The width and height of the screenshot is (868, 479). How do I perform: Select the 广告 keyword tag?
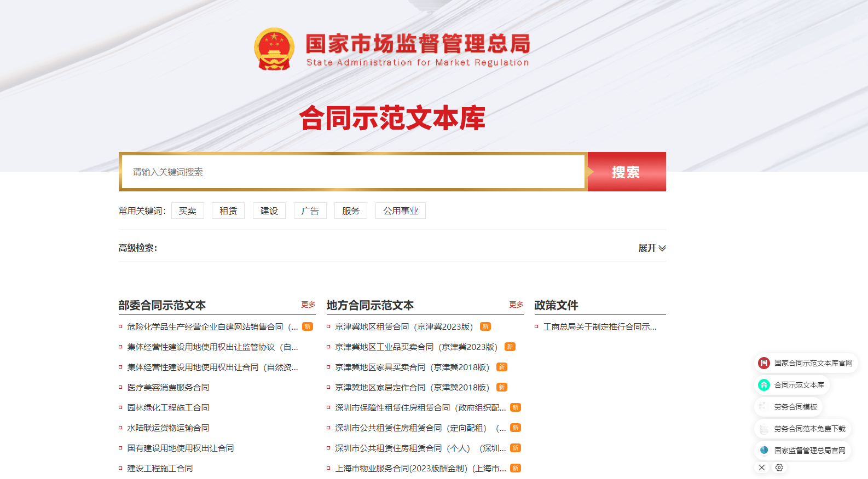(310, 211)
